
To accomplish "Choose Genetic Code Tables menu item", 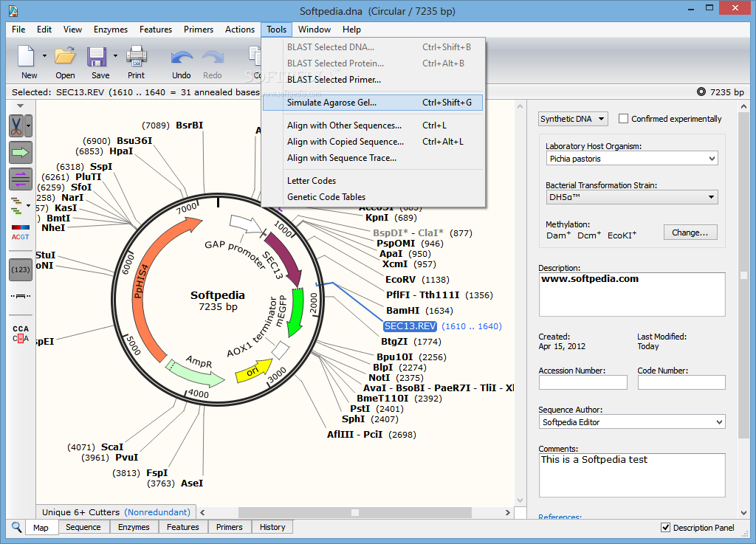I will click(373, 196).
